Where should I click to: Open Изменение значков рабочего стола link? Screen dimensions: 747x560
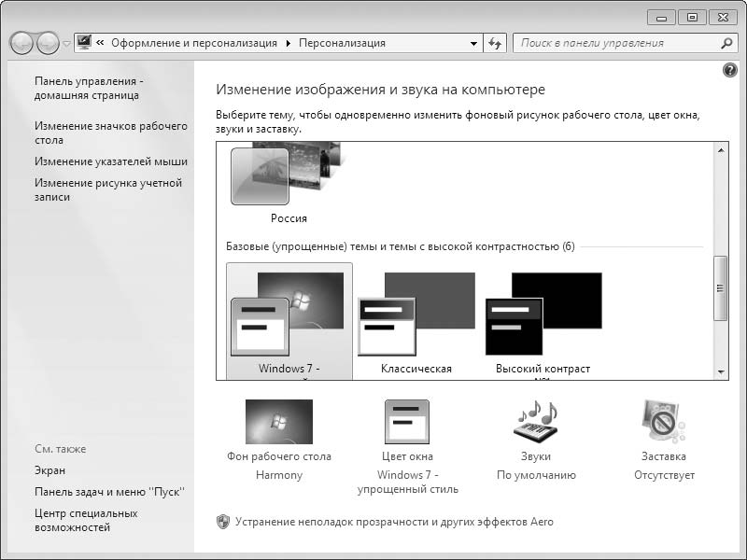pos(110,133)
